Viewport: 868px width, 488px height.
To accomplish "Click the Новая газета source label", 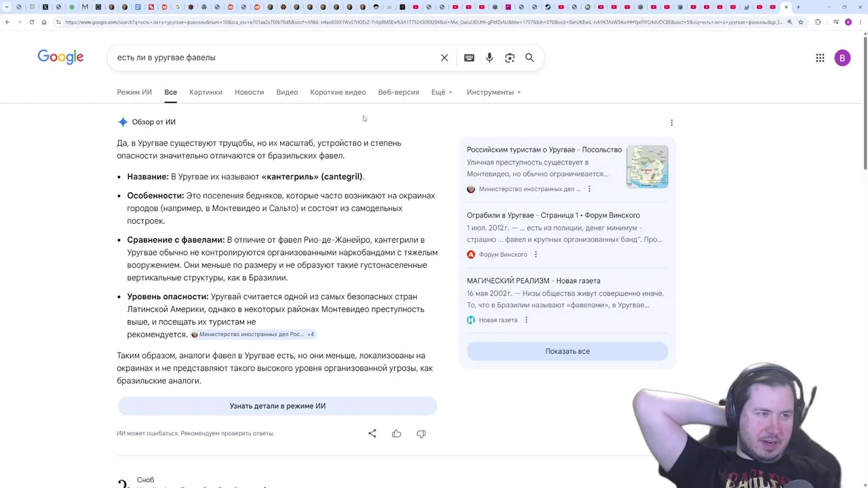I will click(x=498, y=320).
